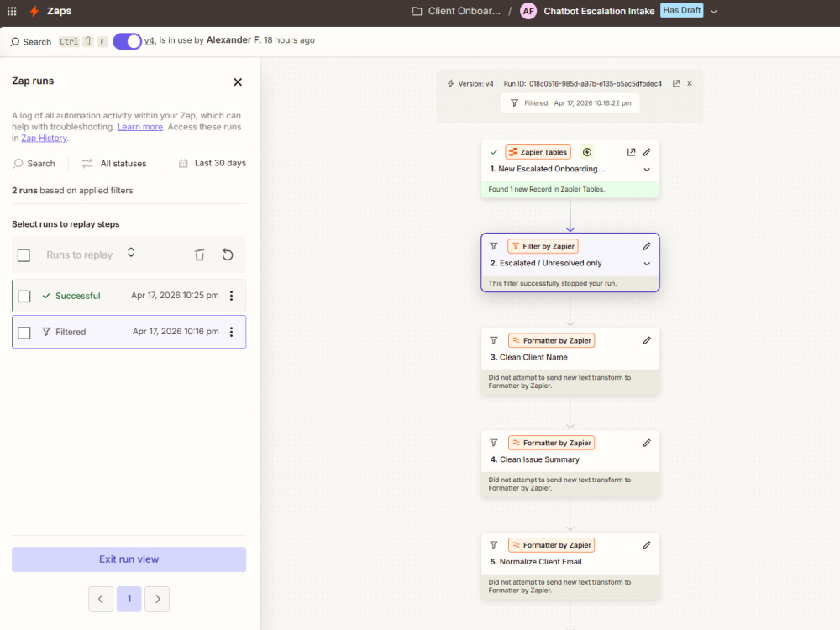The image size is (840, 630).
Task: Check the Filtered run checkbox
Action: click(x=24, y=333)
